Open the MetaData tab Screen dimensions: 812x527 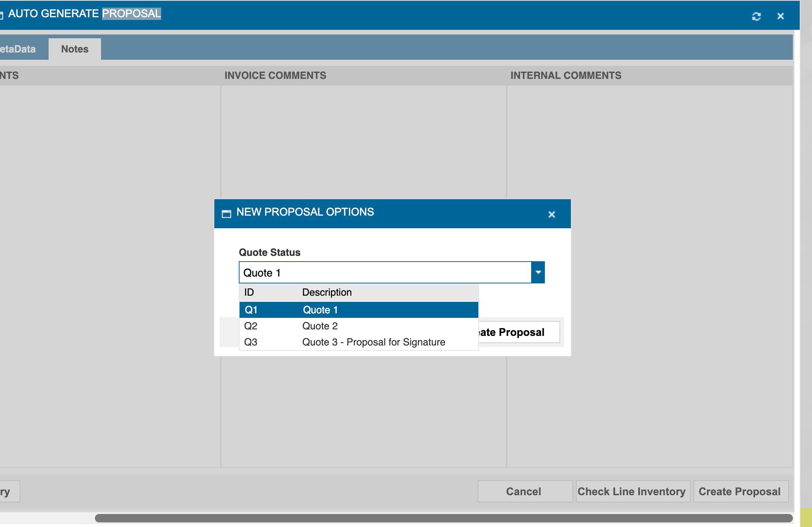click(x=18, y=49)
